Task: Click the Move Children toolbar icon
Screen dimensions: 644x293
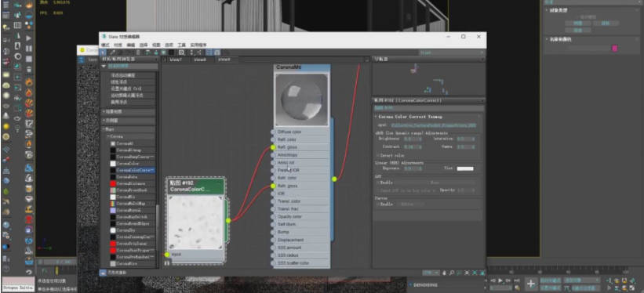Action: 147,52
